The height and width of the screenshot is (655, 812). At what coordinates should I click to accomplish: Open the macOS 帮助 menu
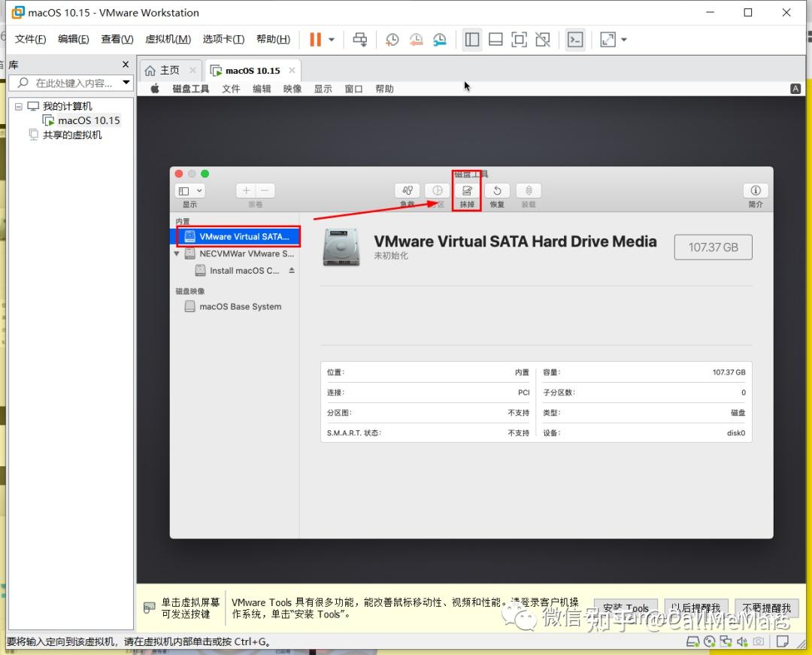[384, 89]
